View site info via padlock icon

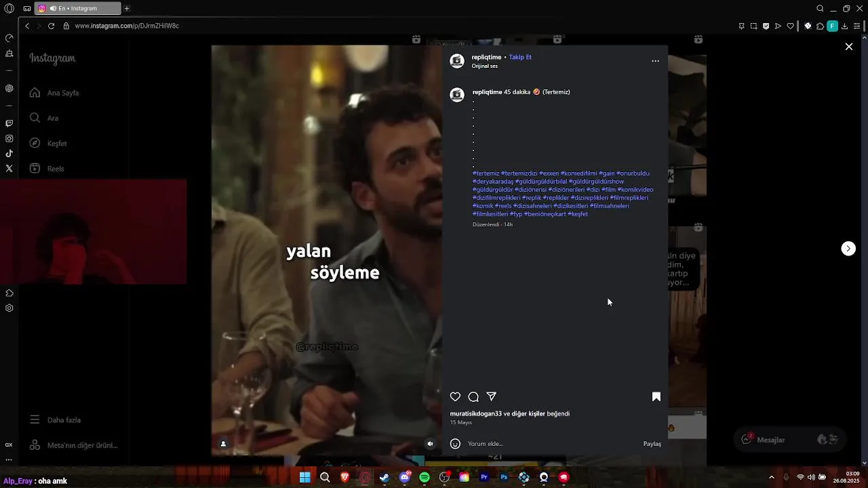66,26
